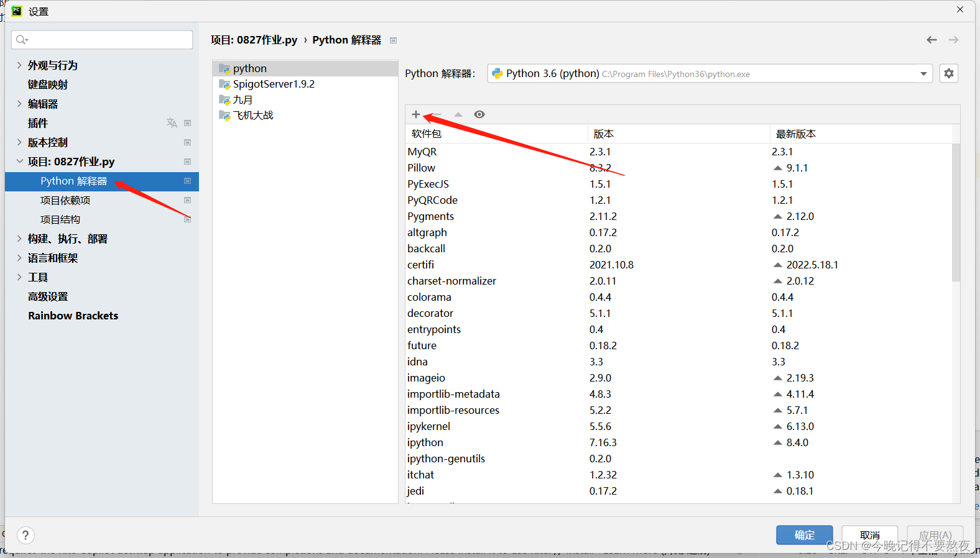Select the Pygments package row
980x558 pixels.
coord(678,216)
